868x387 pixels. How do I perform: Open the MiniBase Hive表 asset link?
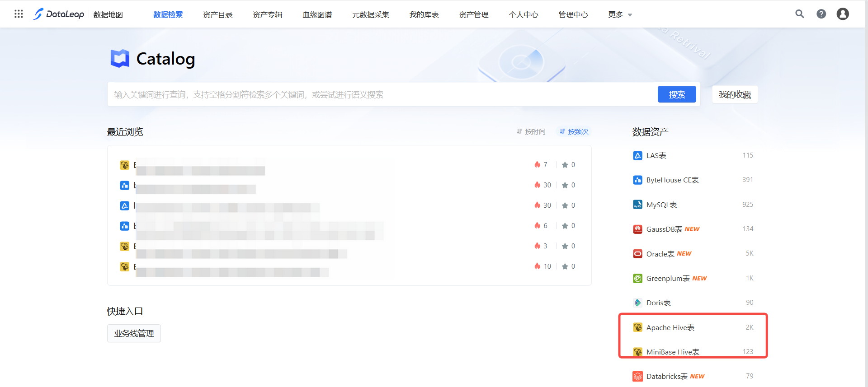click(x=673, y=352)
